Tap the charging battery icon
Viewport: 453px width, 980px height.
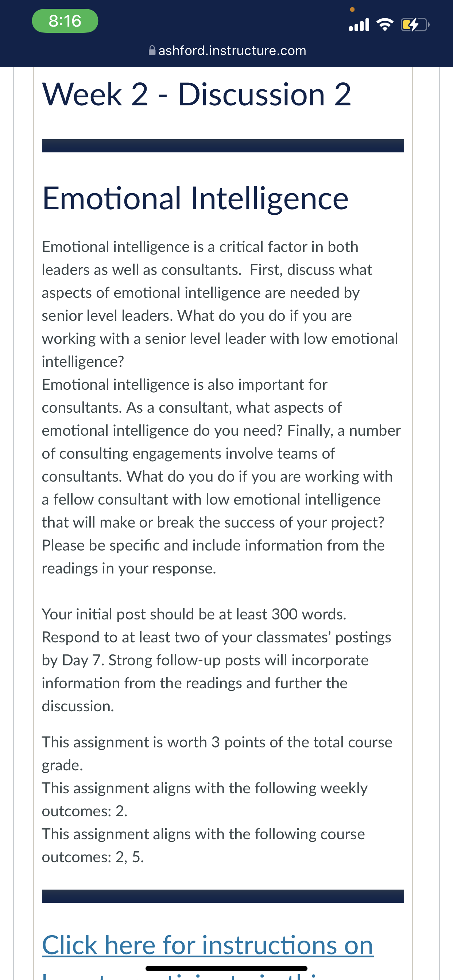tap(415, 25)
